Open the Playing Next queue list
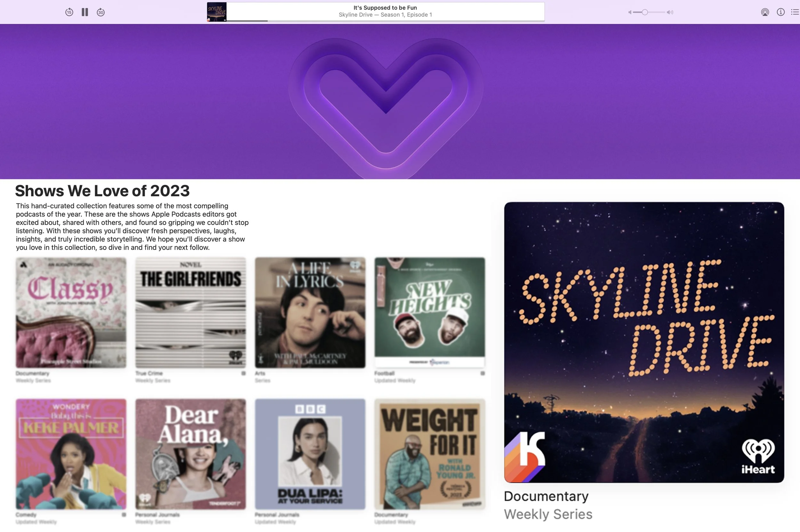Viewport: 800px width, 532px height. click(x=795, y=12)
